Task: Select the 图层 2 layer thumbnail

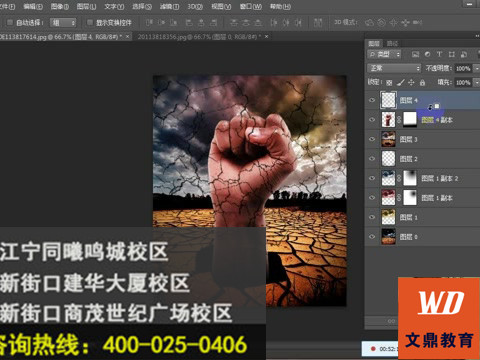Action: point(388,159)
